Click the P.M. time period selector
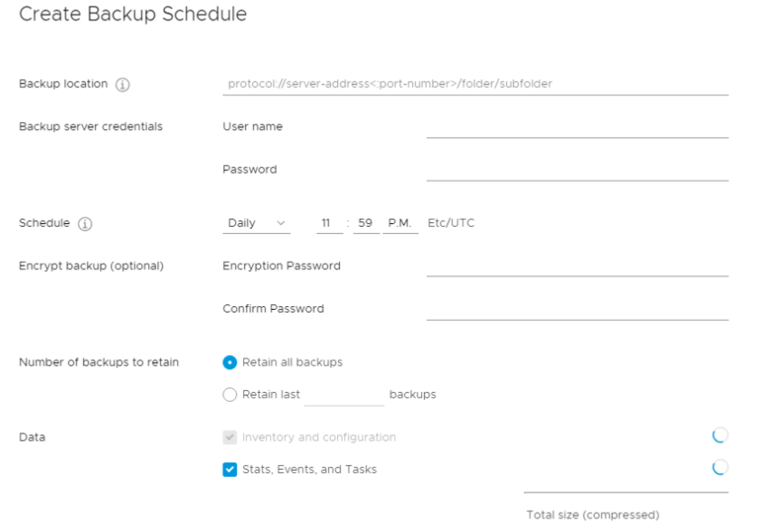Viewport: 762px width, 532px height. click(x=400, y=223)
